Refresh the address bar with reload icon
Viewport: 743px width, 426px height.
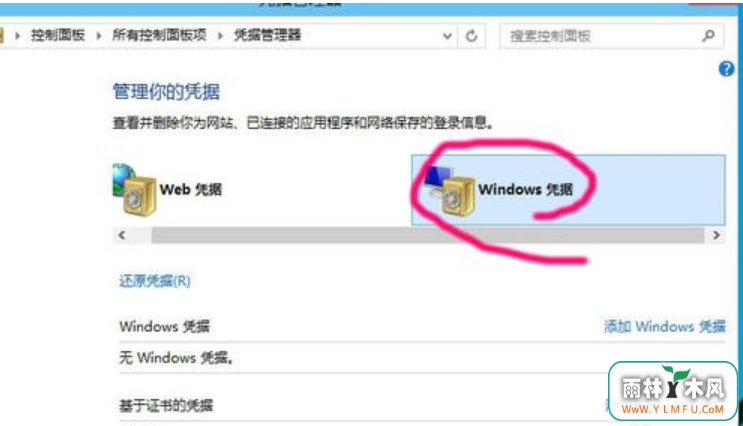(471, 36)
